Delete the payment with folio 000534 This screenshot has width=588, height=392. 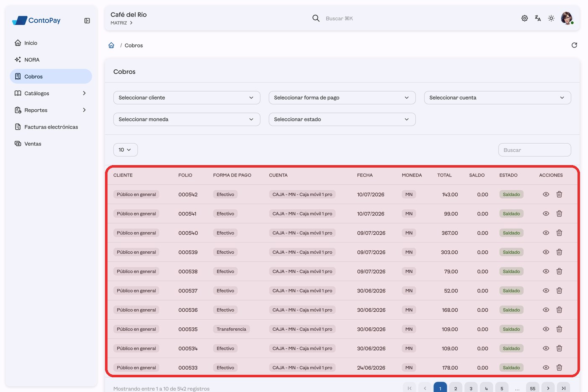[x=559, y=348]
